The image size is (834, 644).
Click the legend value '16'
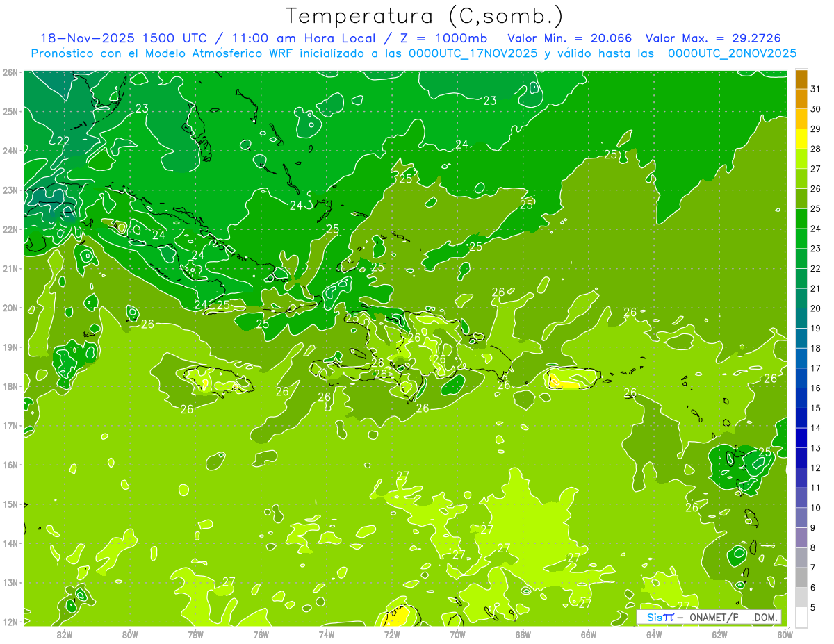coord(815,388)
